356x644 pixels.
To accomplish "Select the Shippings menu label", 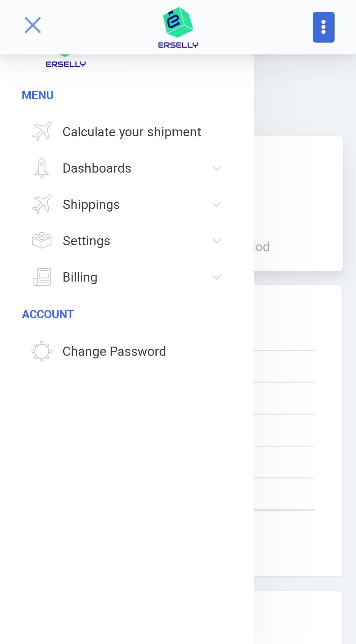I will (x=91, y=205).
